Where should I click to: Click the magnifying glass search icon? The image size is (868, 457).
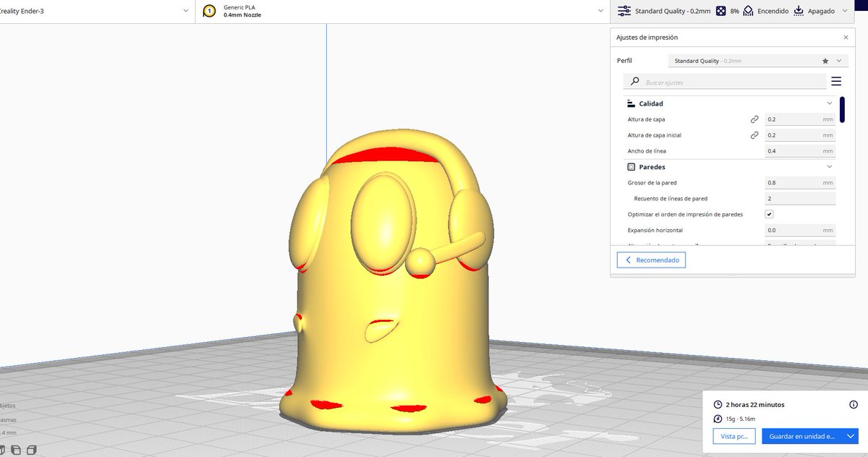(634, 82)
